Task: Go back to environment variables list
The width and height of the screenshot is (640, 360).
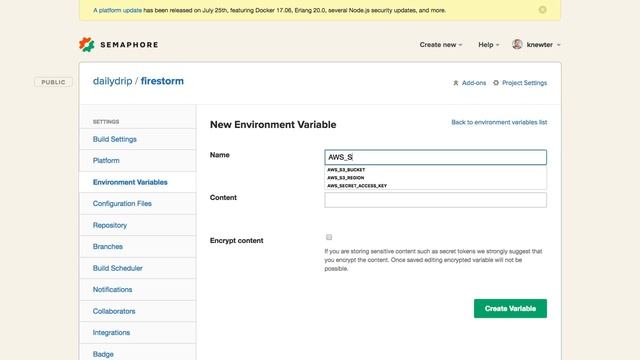Action: tap(499, 122)
